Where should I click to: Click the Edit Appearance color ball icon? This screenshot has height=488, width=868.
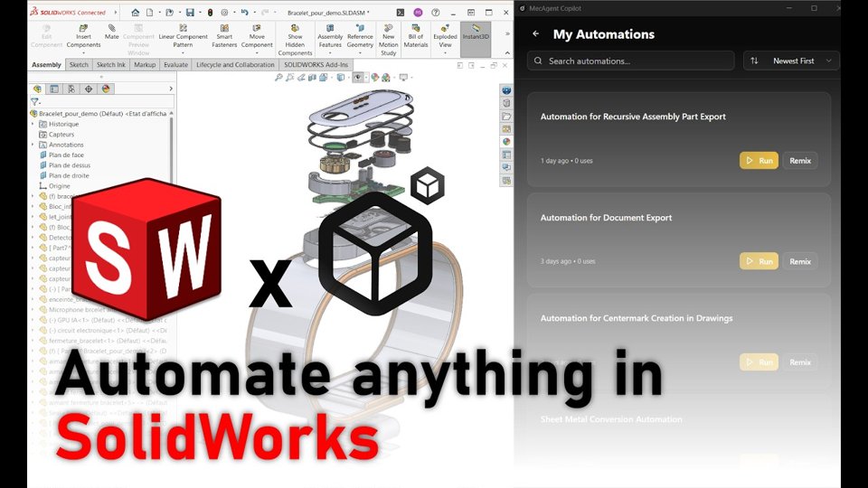click(374, 78)
